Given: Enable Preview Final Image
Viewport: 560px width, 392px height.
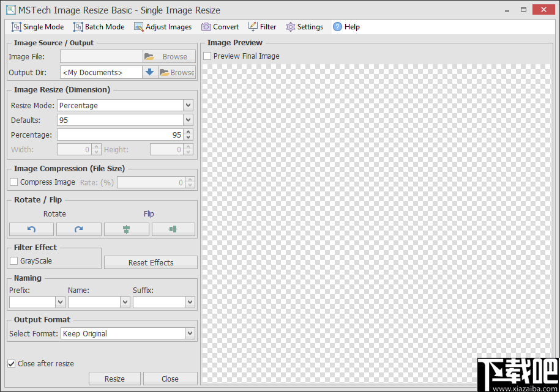Looking at the screenshot, I should (207, 56).
